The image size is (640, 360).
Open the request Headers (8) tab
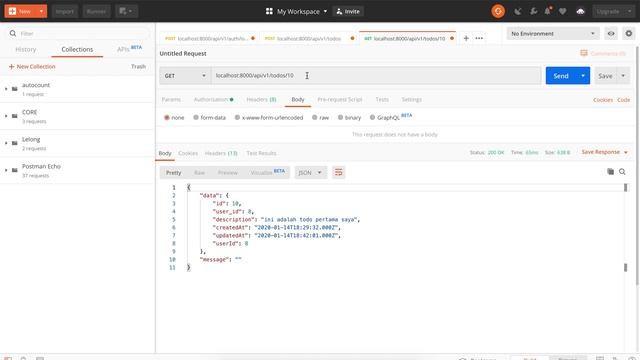tap(261, 99)
